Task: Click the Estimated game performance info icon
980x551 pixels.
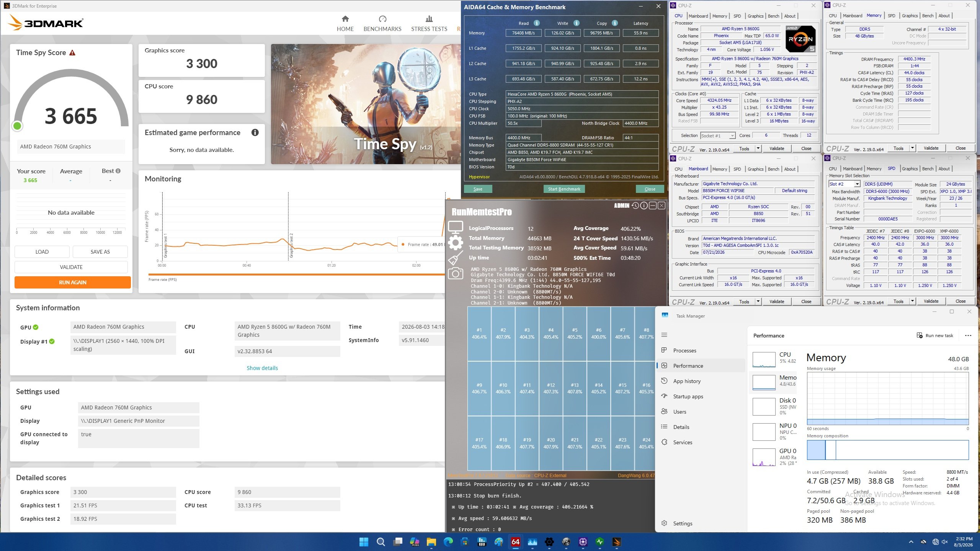Action: tap(255, 132)
